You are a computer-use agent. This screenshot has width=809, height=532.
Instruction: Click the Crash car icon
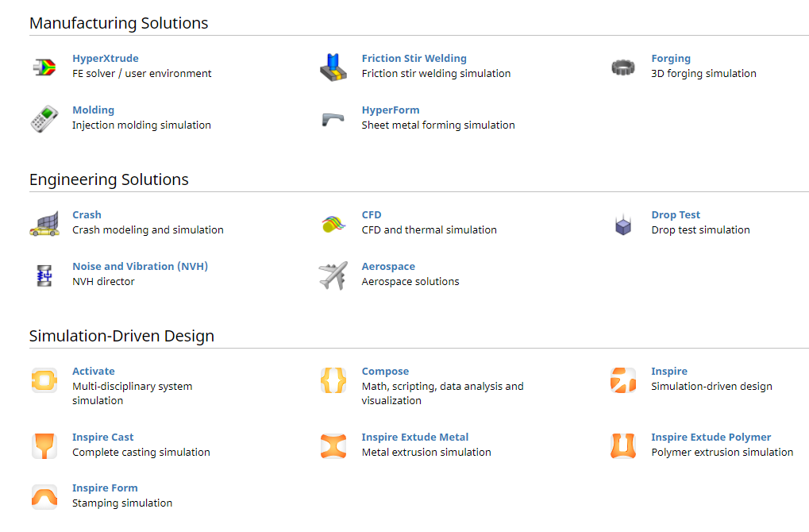tap(44, 224)
